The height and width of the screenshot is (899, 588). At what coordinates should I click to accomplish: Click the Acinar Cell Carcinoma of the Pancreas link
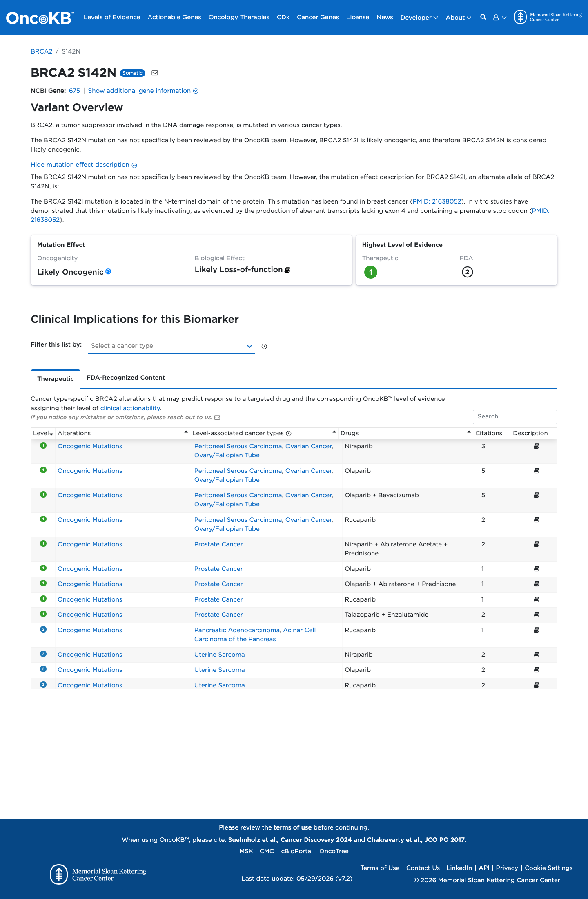[x=255, y=635]
